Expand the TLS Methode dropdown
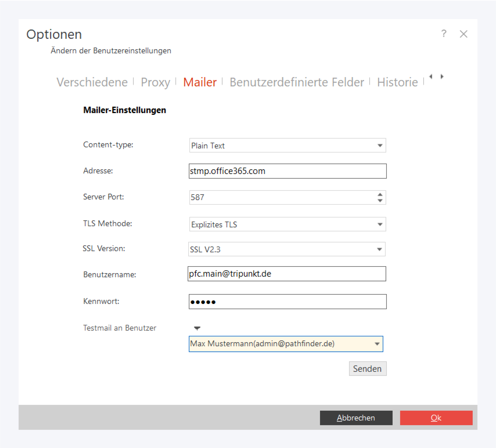This screenshot has width=496, height=448. (380, 224)
